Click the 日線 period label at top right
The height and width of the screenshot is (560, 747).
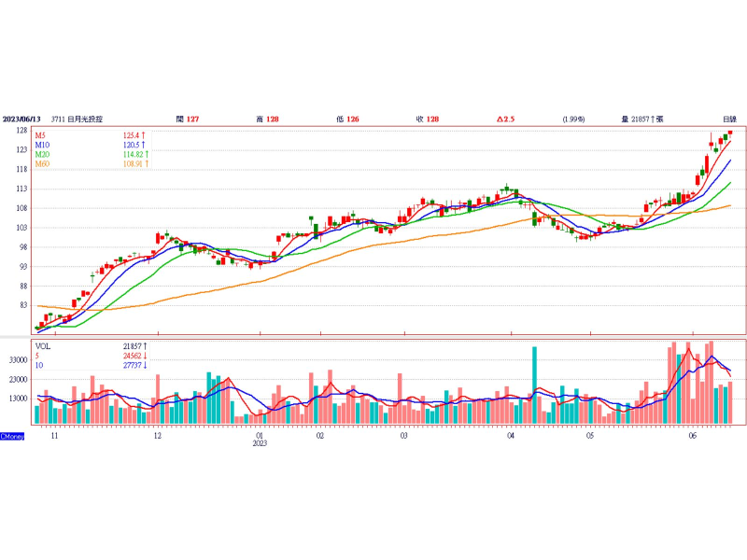point(729,119)
